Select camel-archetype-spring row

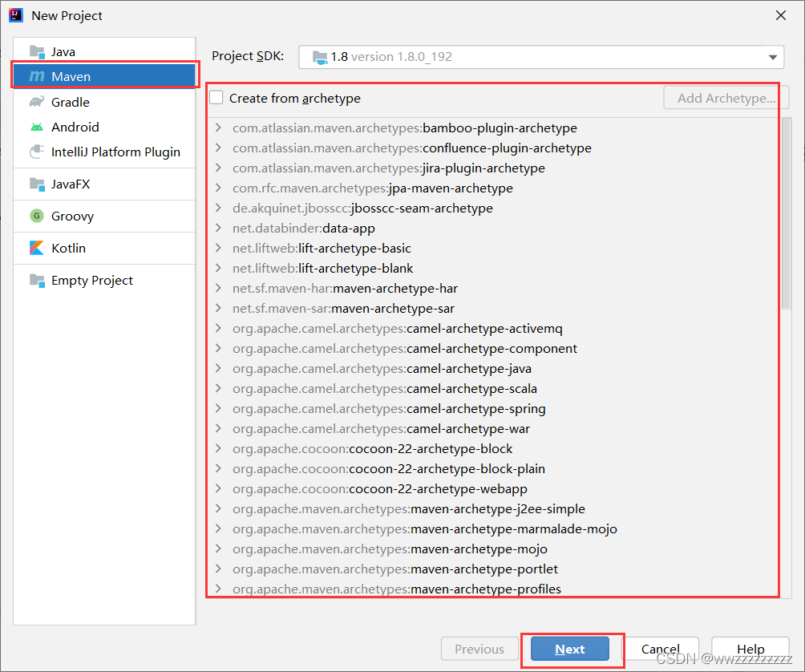point(493,408)
